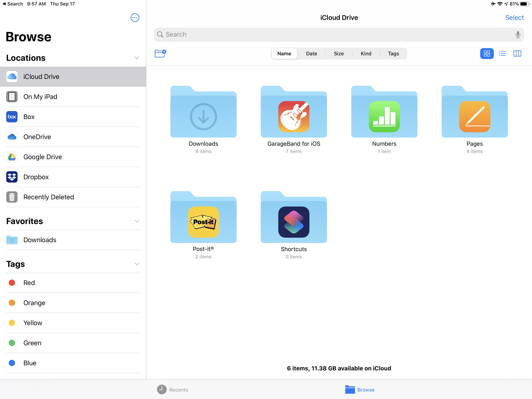532x399 pixels.
Task: Select the Green tag filter
Action: 32,343
